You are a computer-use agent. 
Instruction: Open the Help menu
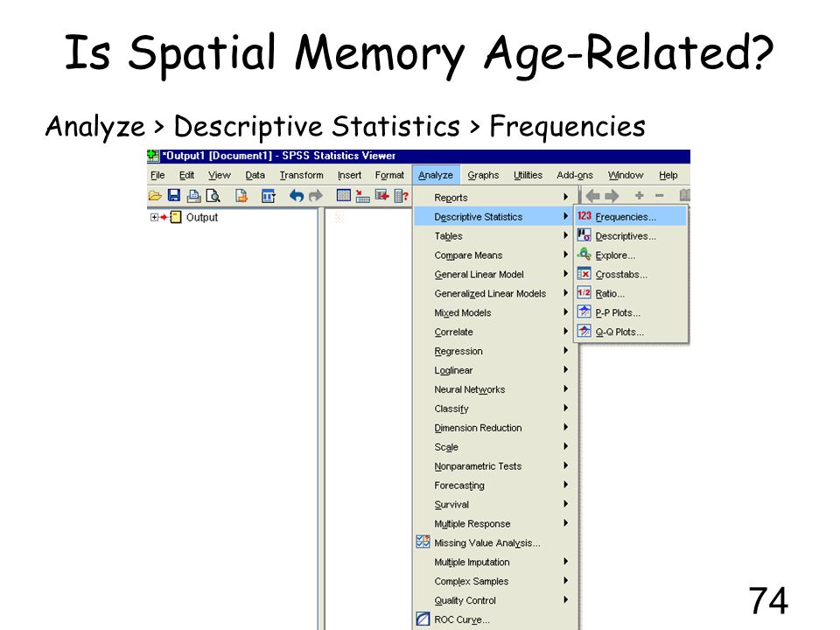668,175
